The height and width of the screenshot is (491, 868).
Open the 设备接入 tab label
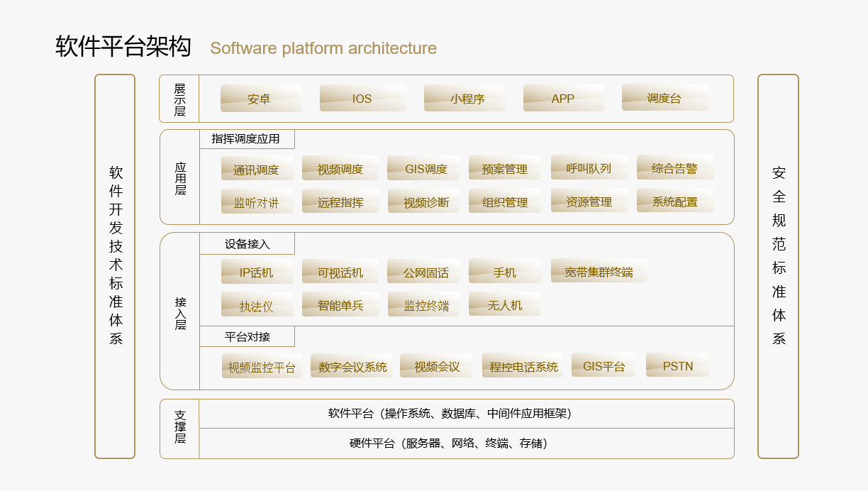pos(247,244)
